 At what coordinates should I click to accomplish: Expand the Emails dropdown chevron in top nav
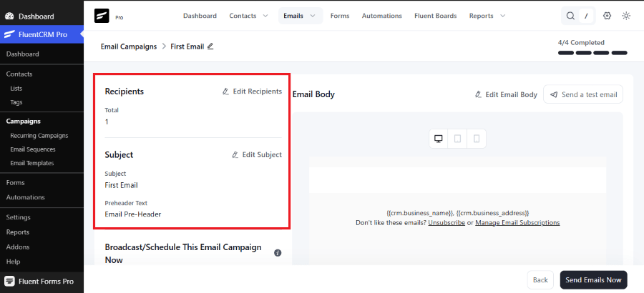tap(313, 16)
